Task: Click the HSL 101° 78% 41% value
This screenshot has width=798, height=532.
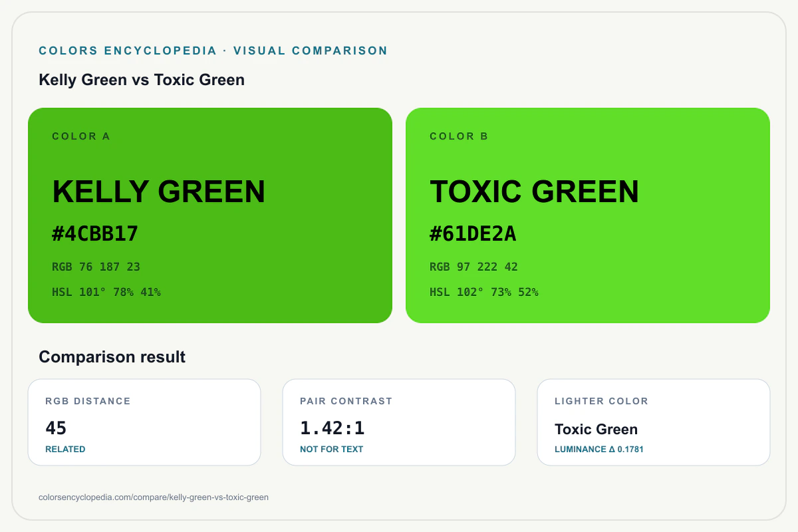Action: coord(106,291)
